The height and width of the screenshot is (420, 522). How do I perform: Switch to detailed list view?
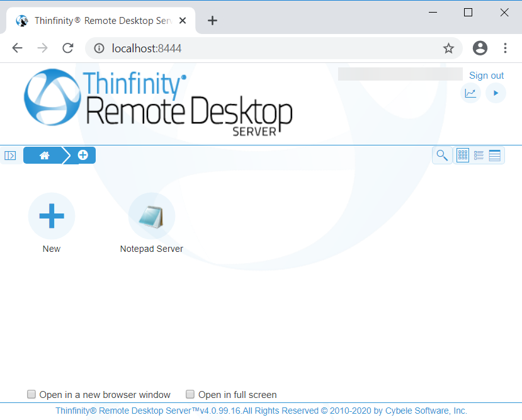coord(479,156)
